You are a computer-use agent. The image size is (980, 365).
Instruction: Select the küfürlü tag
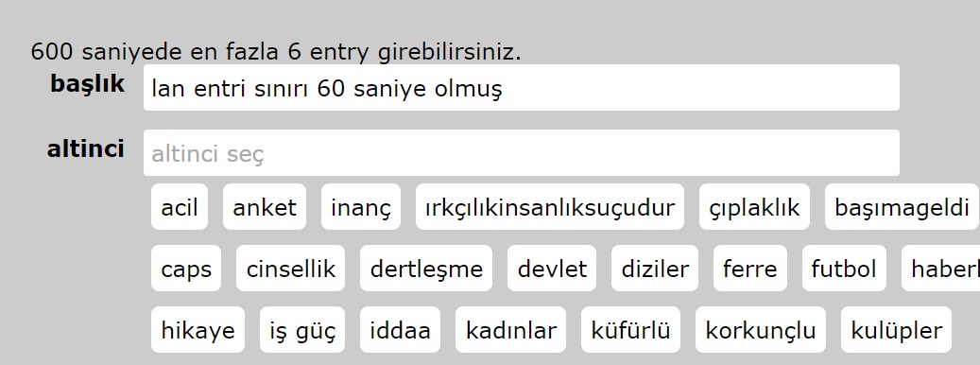coord(630,329)
